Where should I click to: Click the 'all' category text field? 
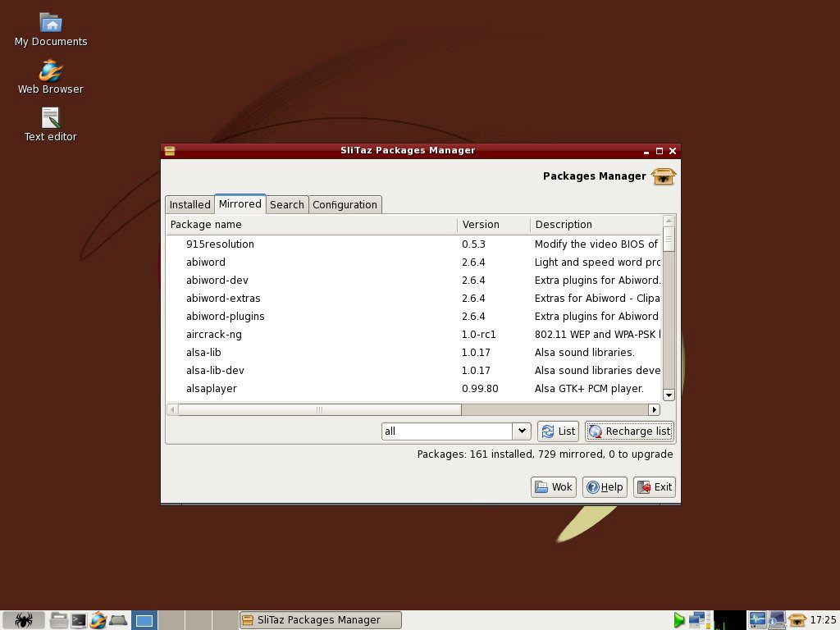point(447,431)
